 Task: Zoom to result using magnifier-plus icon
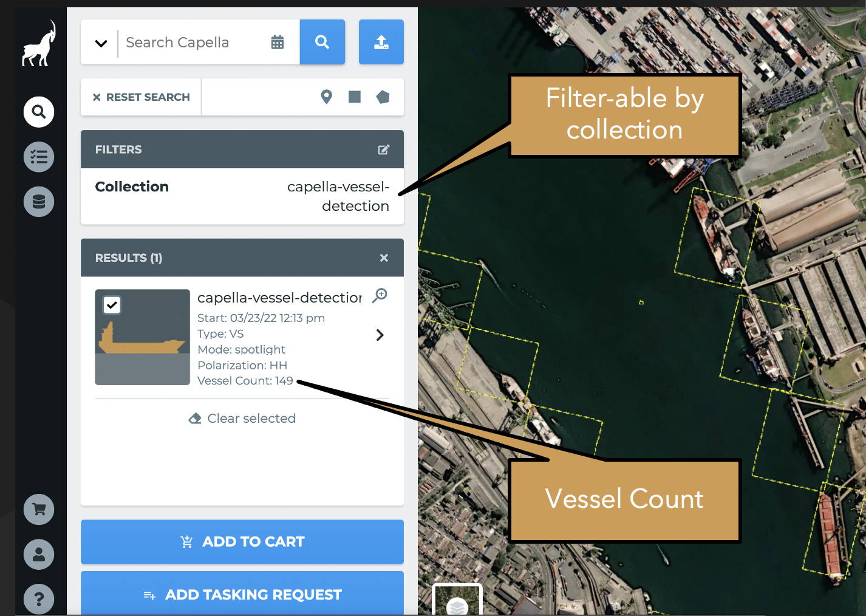(380, 296)
